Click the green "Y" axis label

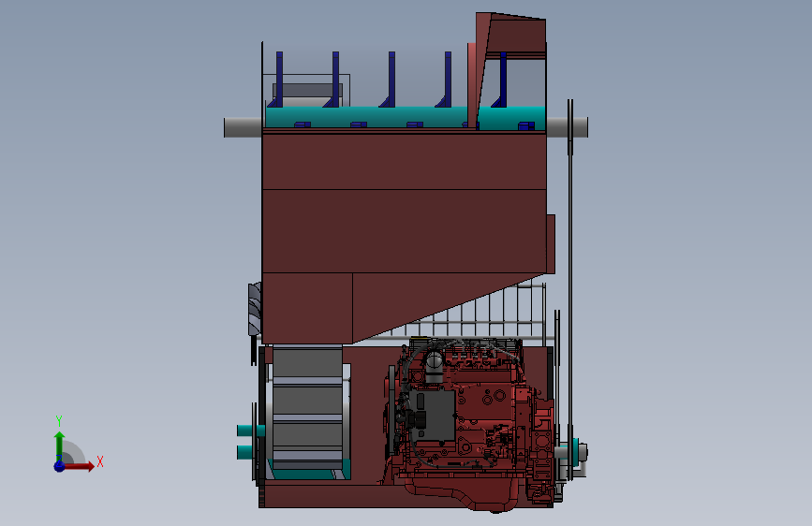(59, 421)
